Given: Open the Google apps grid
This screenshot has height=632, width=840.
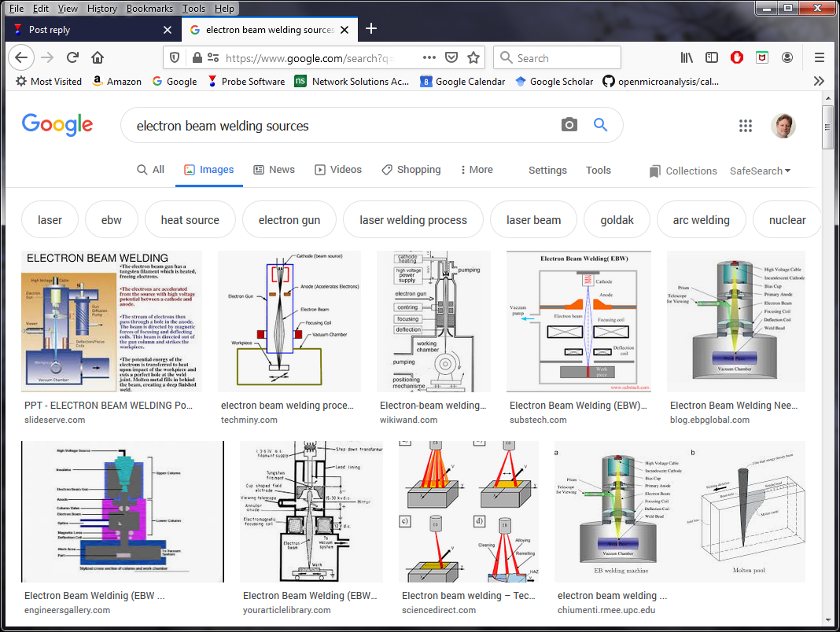Looking at the screenshot, I should [746, 126].
